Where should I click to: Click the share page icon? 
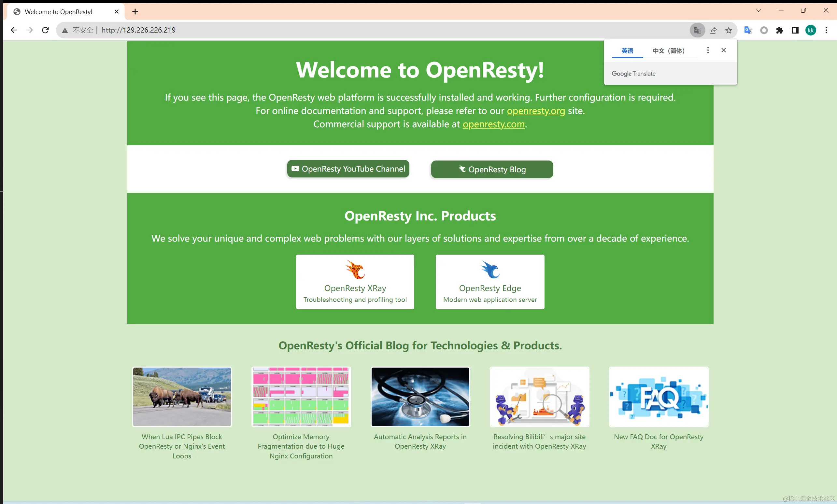point(713,30)
